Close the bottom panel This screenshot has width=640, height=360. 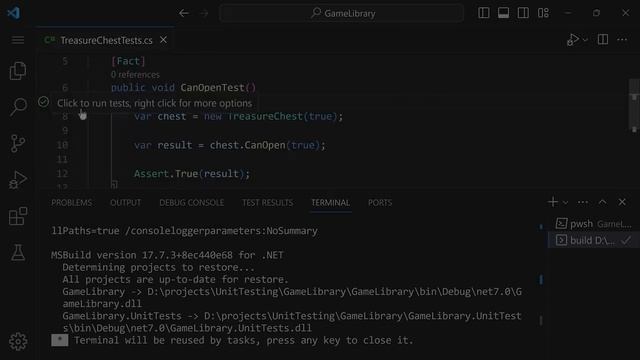click(622, 202)
